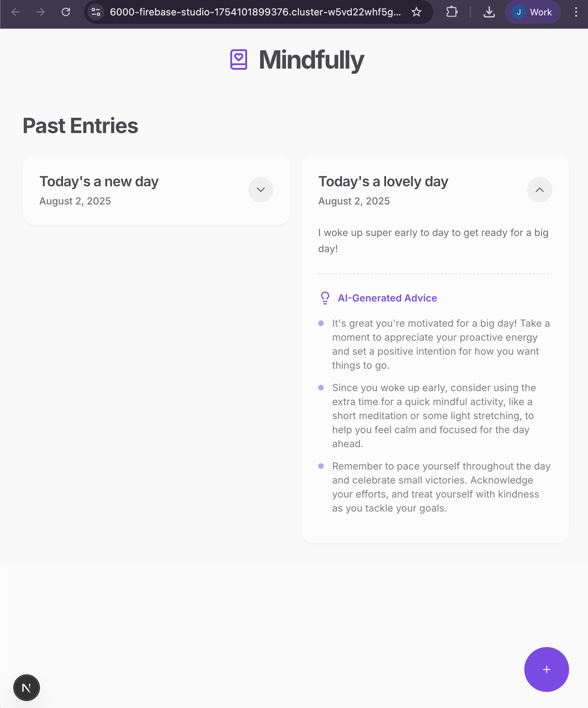Image resolution: width=588 pixels, height=708 pixels.
Task: Click the "Today's a lovely day" title
Action: click(x=383, y=182)
